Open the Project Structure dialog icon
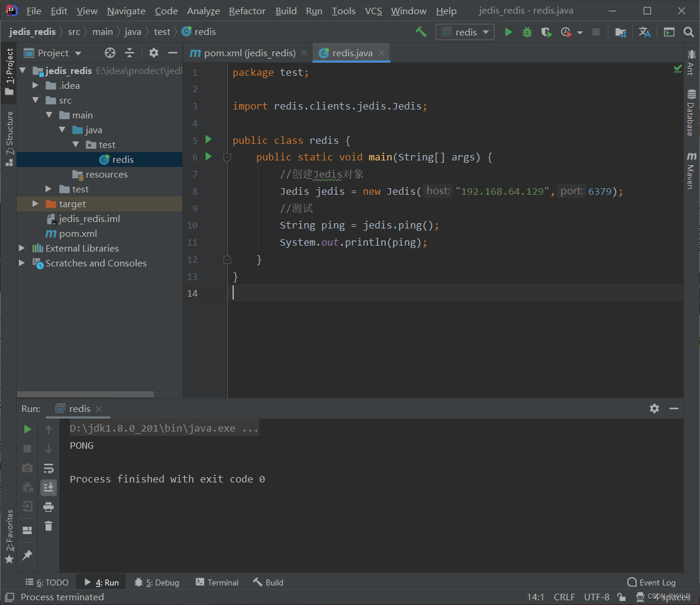Viewport: 700px width, 605px height. point(621,32)
